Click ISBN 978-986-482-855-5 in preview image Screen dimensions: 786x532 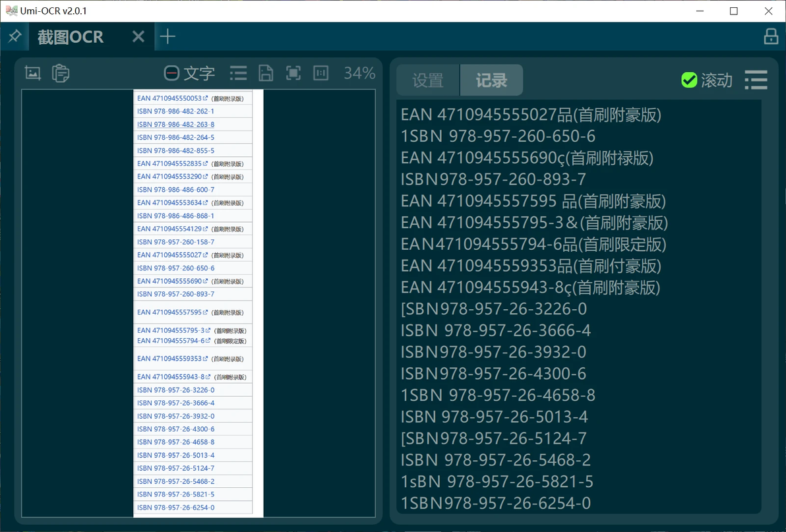175,150
